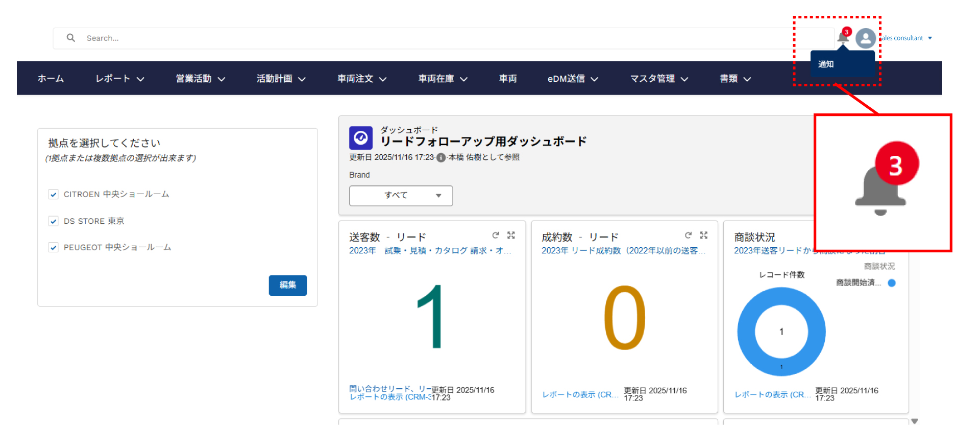Expand the 成約数 リード card fullscreen
The height and width of the screenshot is (447, 980).
(704, 235)
